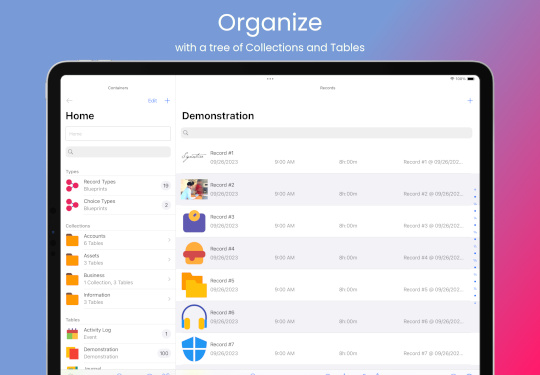Select the 'Record #3' title text
The width and height of the screenshot is (540, 375).
[x=222, y=217]
